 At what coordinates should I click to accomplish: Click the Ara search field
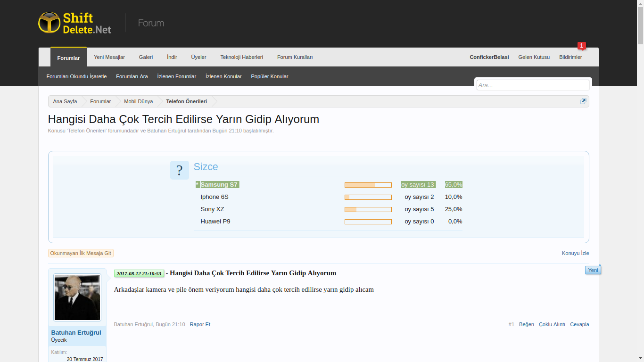533,85
